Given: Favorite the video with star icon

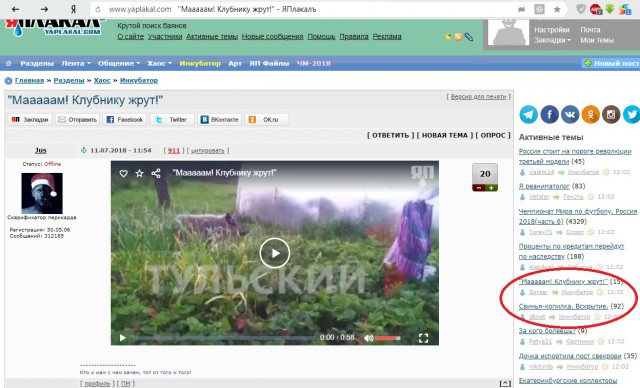Looking at the screenshot, I should click(140, 173).
